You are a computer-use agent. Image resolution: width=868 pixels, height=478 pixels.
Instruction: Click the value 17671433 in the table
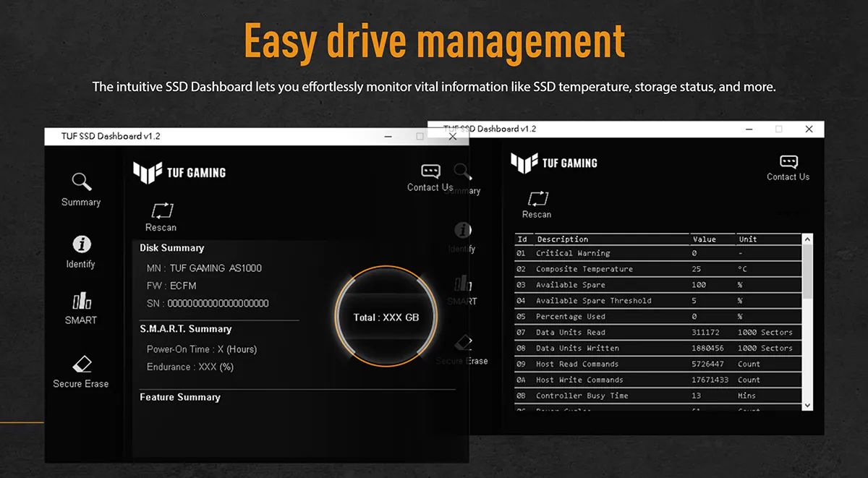point(710,380)
